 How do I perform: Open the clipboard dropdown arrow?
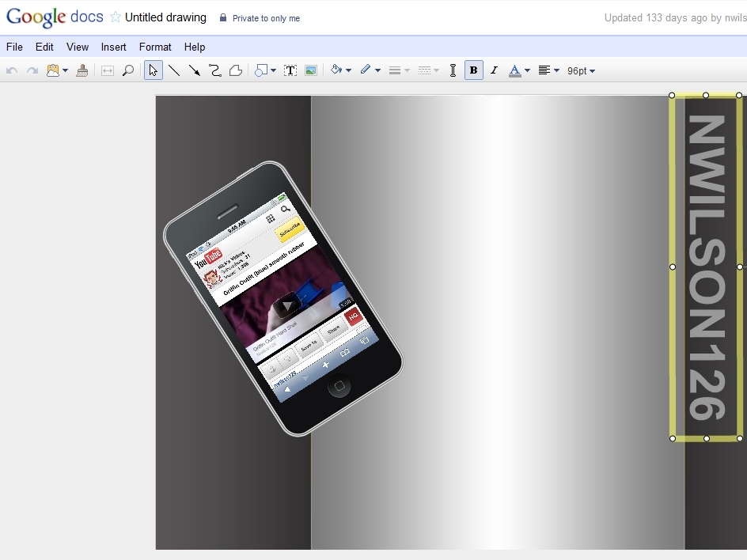[65, 71]
